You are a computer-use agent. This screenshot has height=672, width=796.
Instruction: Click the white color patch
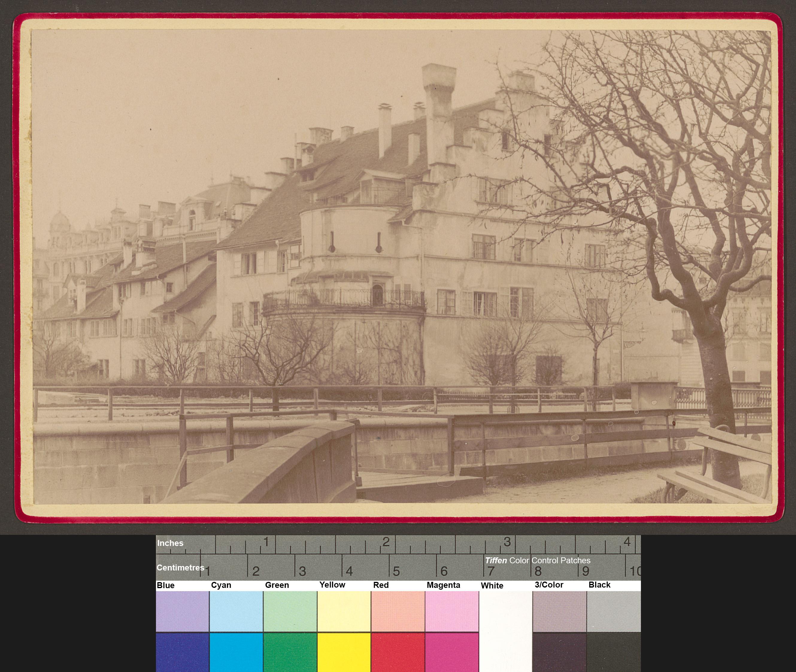coord(506,631)
